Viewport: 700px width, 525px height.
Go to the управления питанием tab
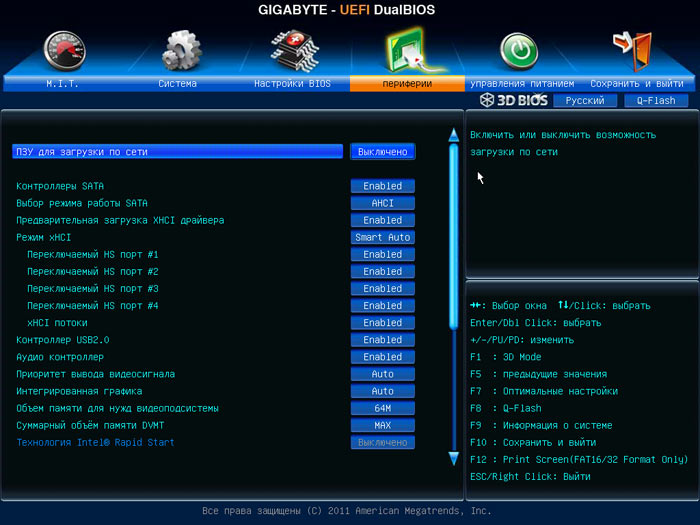[522, 83]
